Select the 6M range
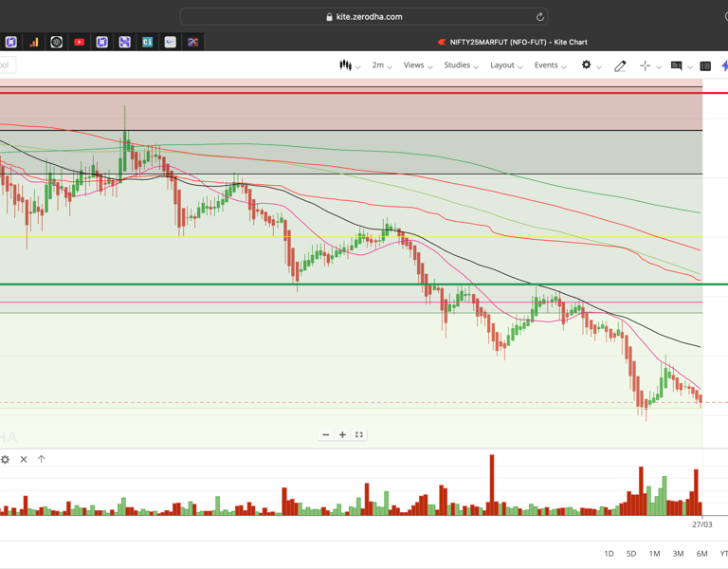 tap(701, 554)
